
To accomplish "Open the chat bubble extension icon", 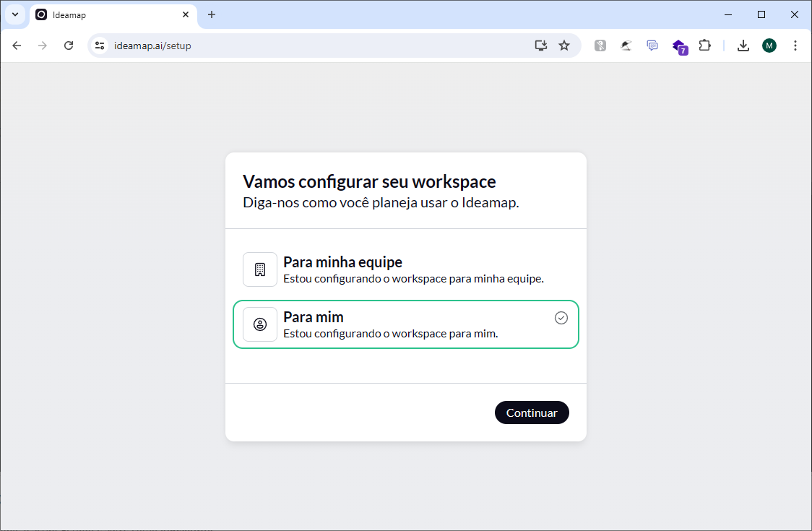I will point(652,46).
